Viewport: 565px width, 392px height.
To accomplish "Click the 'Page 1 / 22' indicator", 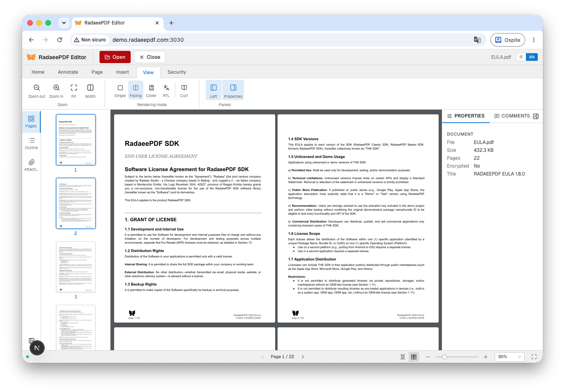I will [x=282, y=357].
